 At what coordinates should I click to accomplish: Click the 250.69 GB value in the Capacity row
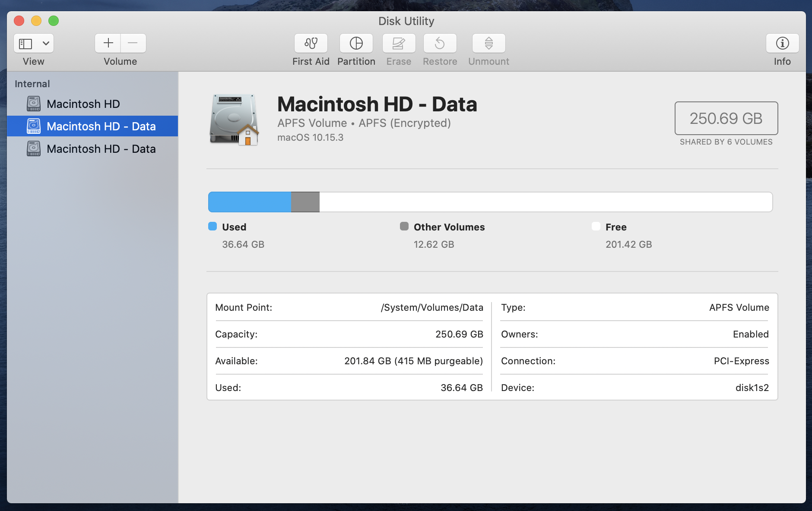click(459, 334)
